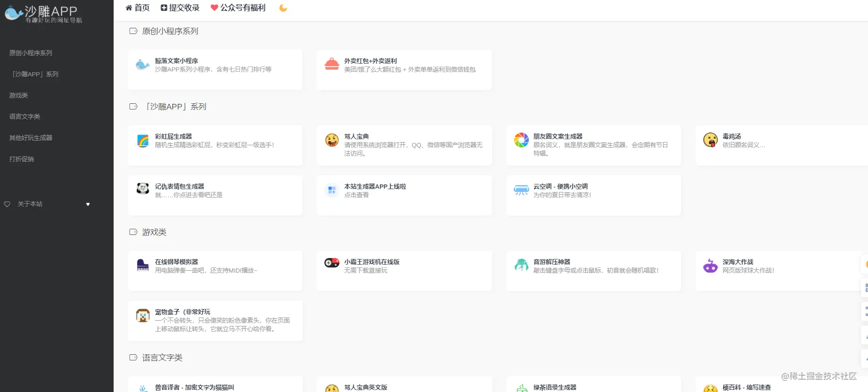868x392 pixels.
Task: Click the tag icon beside 「沙雕APP」系列 heading
Action: (x=133, y=107)
